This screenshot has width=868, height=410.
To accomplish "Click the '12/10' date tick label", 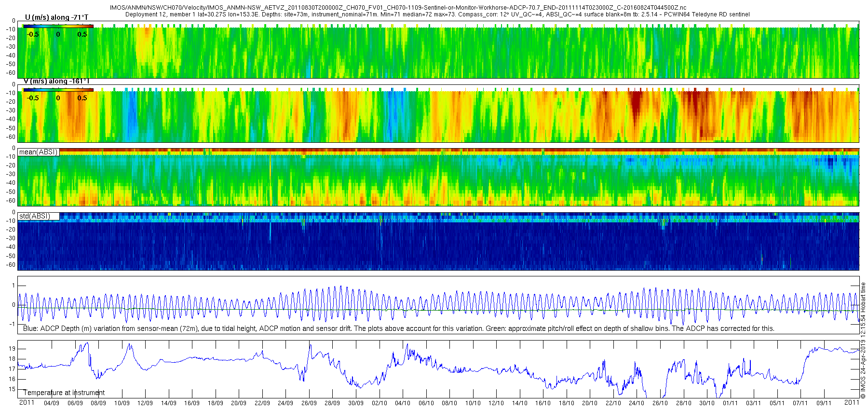I will (496, 403).
